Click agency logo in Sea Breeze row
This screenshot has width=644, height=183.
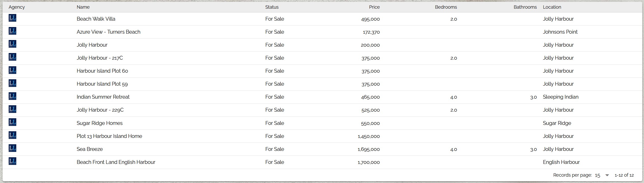point(12,148)
